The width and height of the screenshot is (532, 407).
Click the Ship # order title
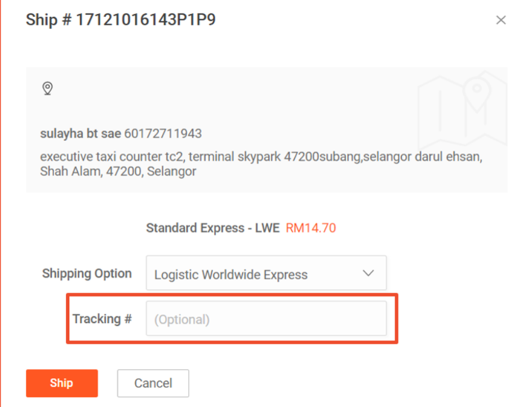121,20
